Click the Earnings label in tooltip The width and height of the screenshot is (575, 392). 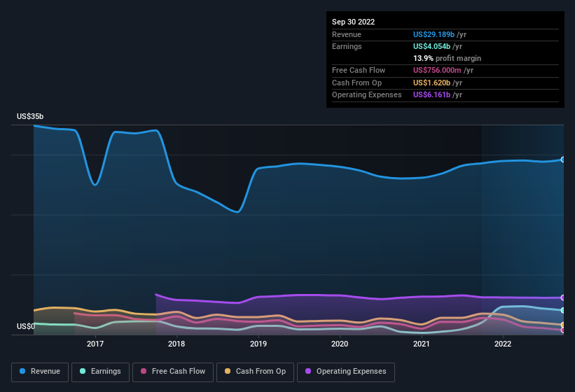tap(347, 46)
